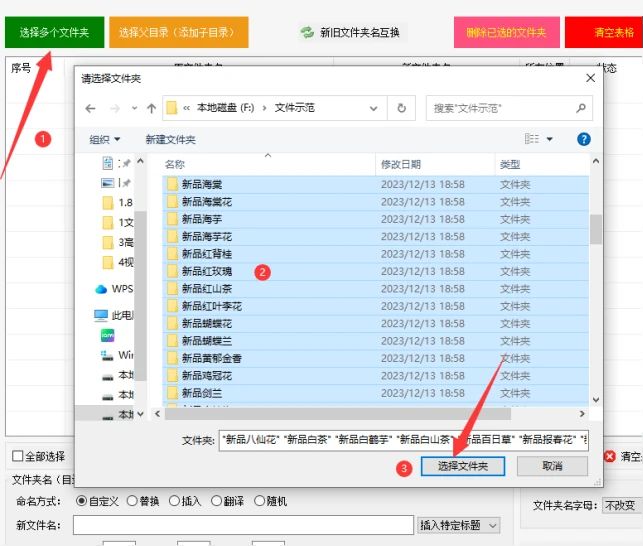Click the 文件夹 name input field

point(404,440)
